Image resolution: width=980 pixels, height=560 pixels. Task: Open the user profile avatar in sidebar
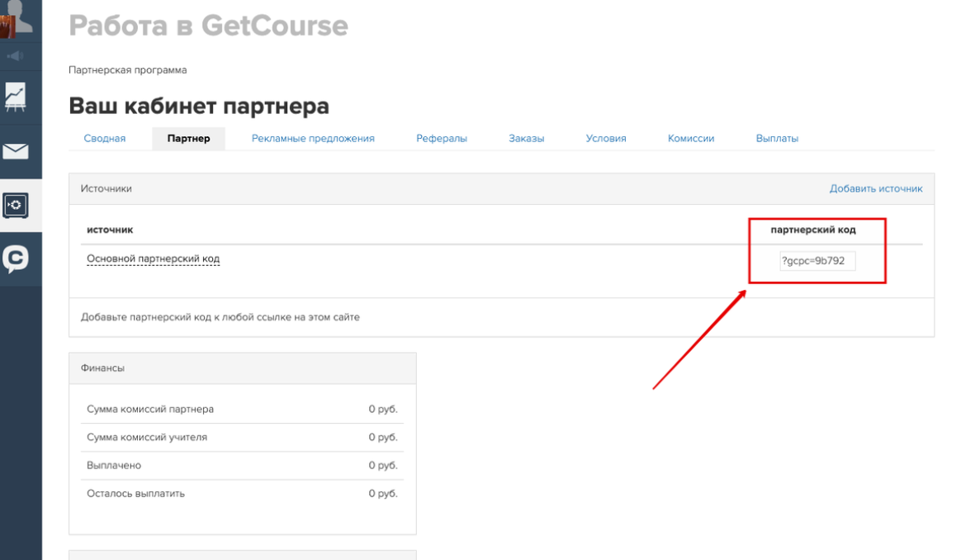point(17,19)
